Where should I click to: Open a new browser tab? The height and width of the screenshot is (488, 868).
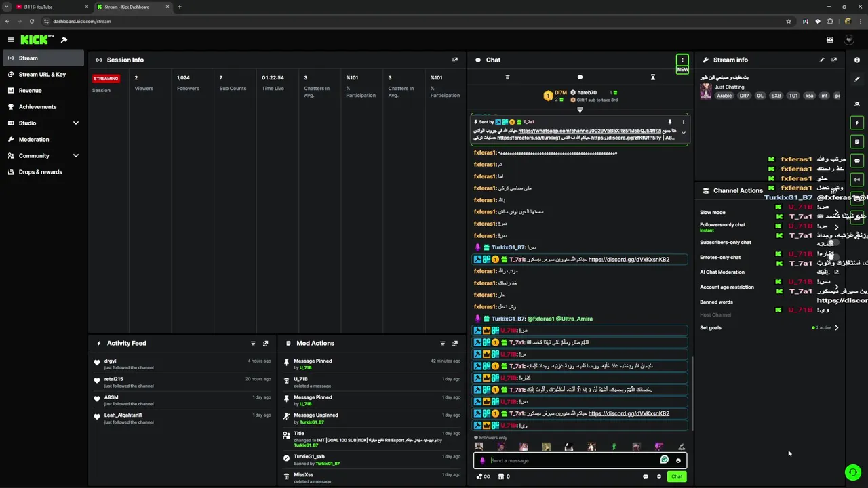(179, 7)
